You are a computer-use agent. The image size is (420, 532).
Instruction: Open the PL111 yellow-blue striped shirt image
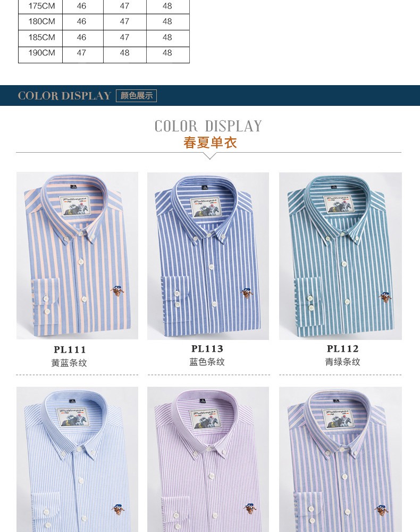[x=77, y=255]
